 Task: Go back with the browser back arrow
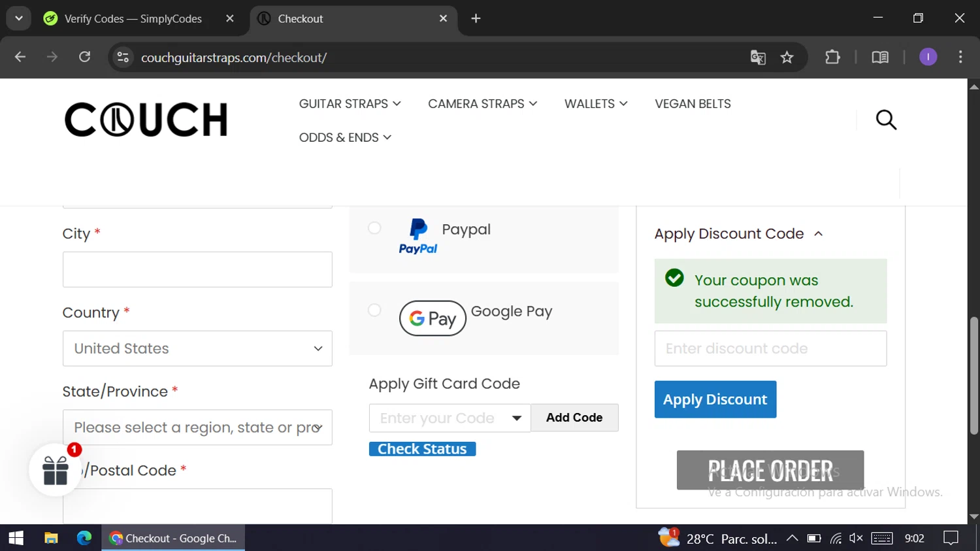coord(20,58)
